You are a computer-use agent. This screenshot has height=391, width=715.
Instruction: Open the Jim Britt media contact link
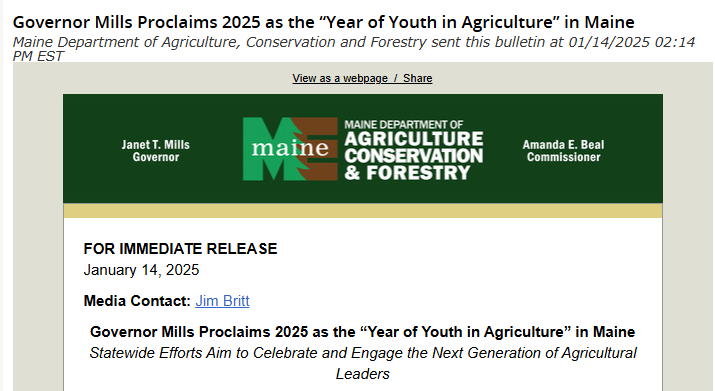point(222,301)
